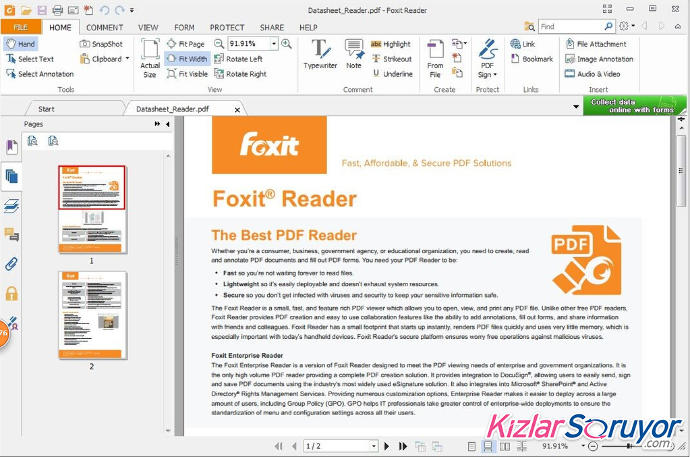The width and height of the screenshot is (690, 457).
Task: Go to the next page
Action: click(x=386, y=446)
